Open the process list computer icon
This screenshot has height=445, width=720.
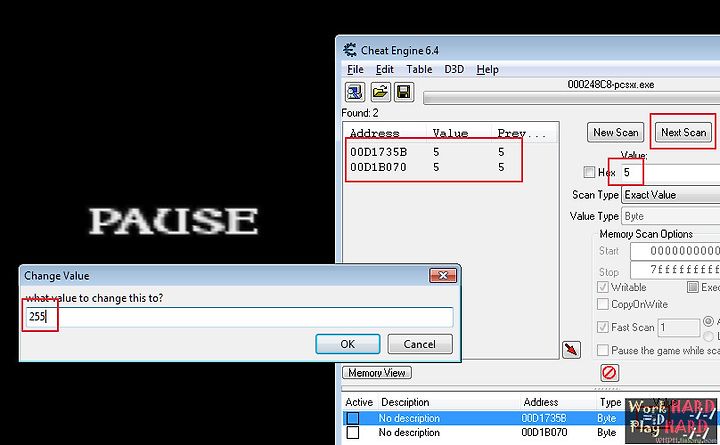(x=355, y=92)
